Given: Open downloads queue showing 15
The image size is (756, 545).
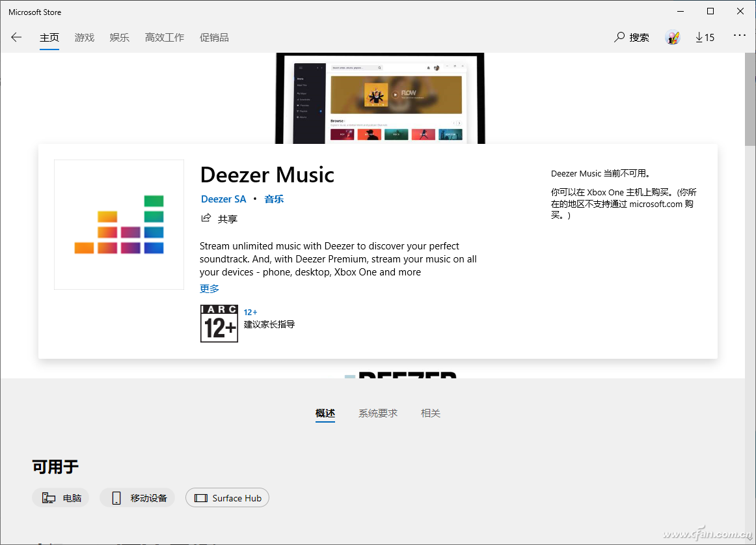Looking at the screenshot, I should pyautogui.click(x=705, y=37).
